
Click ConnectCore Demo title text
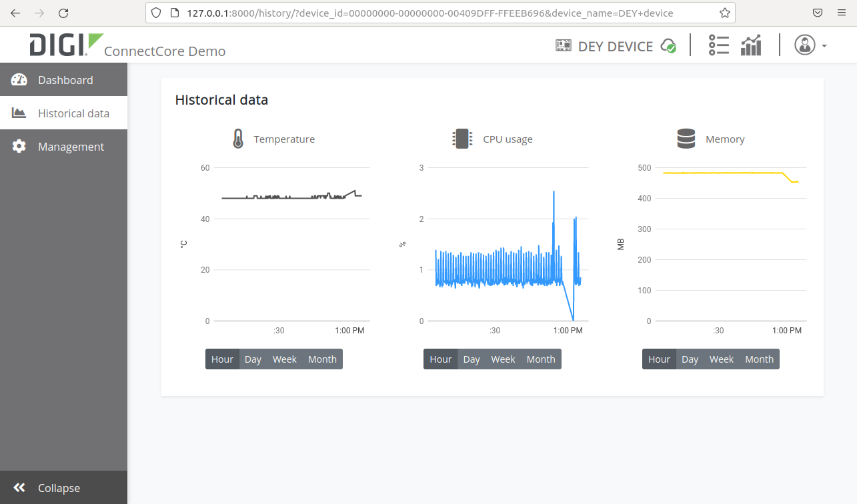[x=165, y=51]
